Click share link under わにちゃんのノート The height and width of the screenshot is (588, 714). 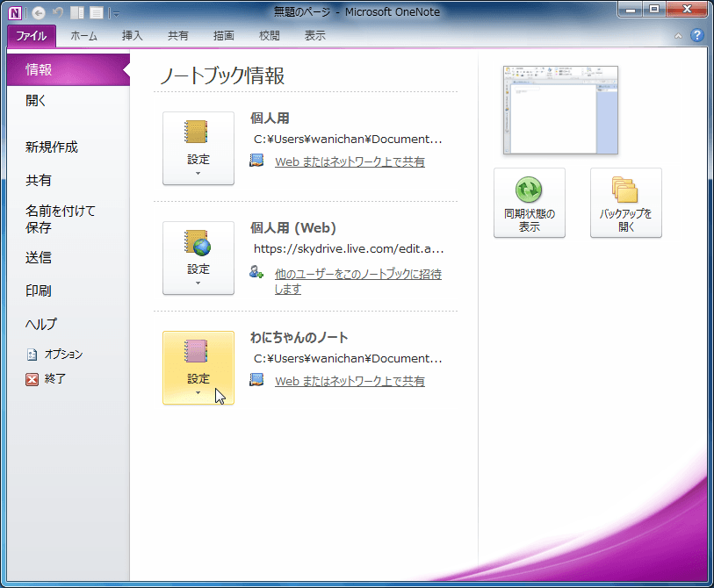coord(350,382)
